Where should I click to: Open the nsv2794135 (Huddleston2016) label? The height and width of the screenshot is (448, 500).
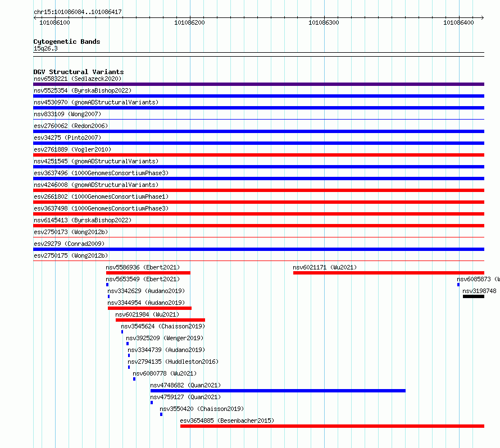click(173, 362)
